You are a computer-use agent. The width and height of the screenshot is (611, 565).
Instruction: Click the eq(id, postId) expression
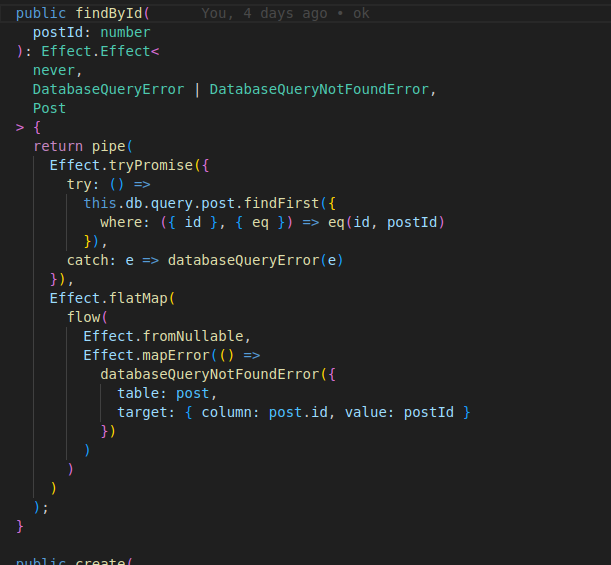386,222
